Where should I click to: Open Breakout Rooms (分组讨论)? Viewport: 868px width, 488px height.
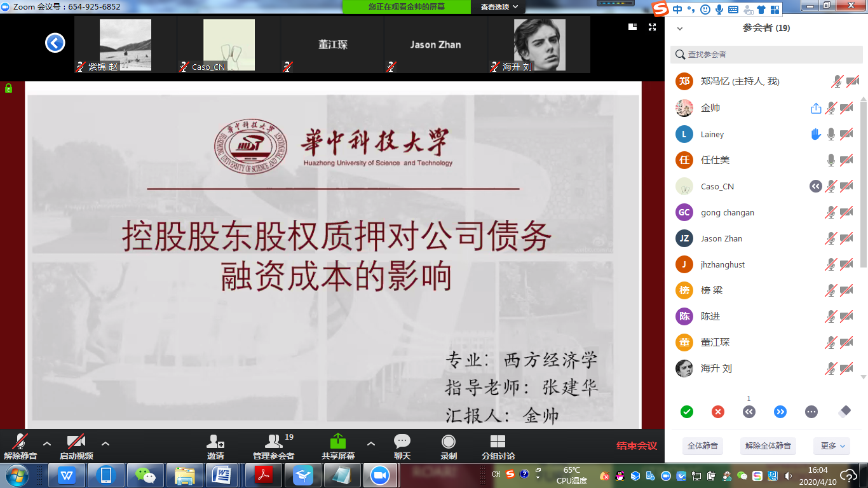click(x=498, y=442)
